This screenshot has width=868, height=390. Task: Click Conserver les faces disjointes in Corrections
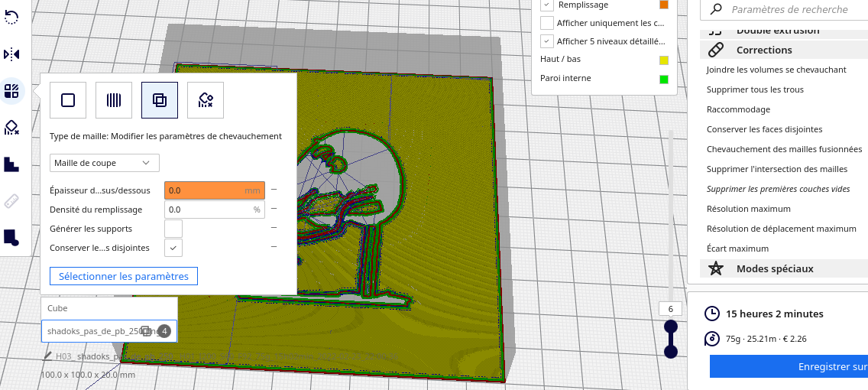(x=765, y=129)
